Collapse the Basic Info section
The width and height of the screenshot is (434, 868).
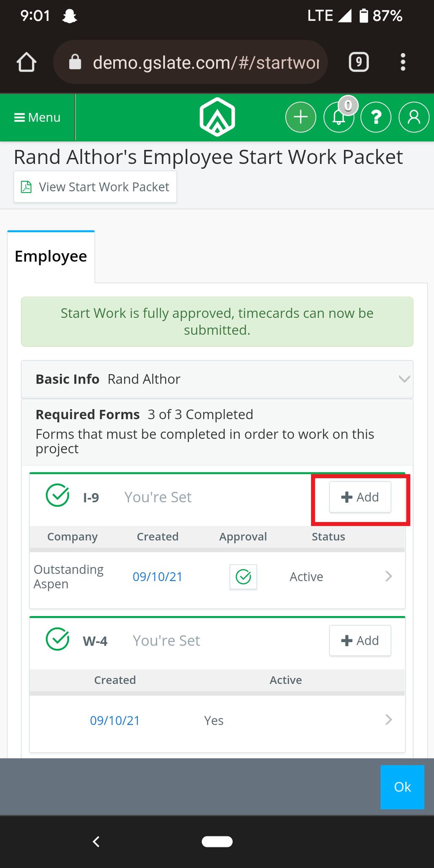click(403, 378)
